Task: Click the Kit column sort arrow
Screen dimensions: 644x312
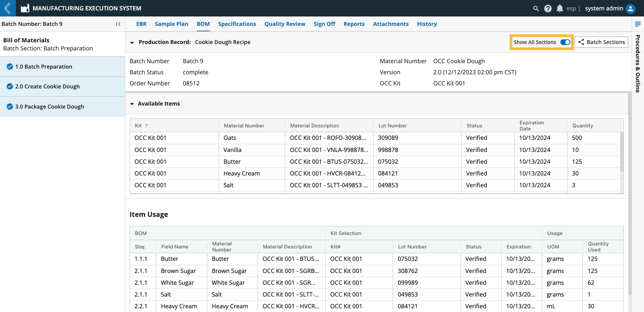Action: (146, 125)
